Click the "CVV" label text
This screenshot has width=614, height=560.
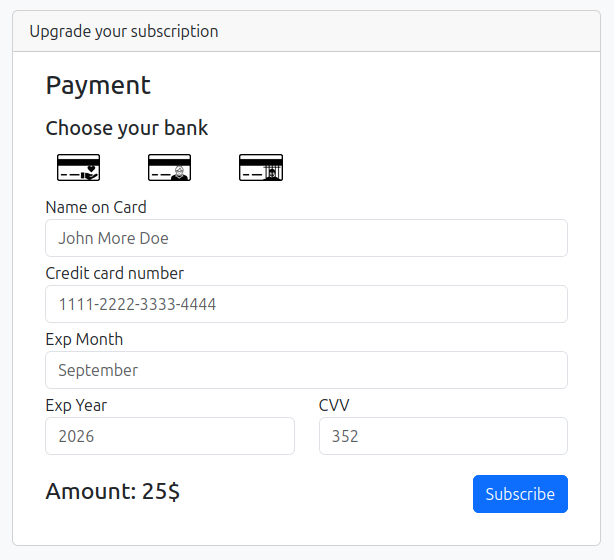[334, 405]
